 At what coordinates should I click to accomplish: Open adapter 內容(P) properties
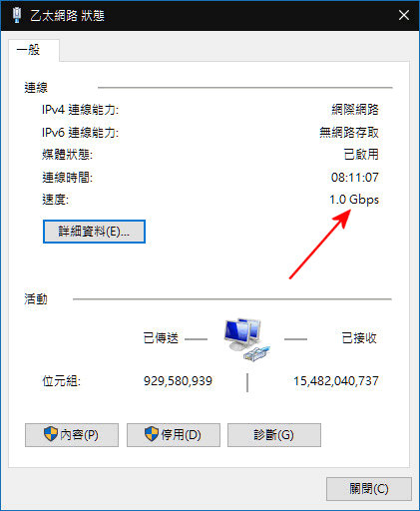coord(72,435)
